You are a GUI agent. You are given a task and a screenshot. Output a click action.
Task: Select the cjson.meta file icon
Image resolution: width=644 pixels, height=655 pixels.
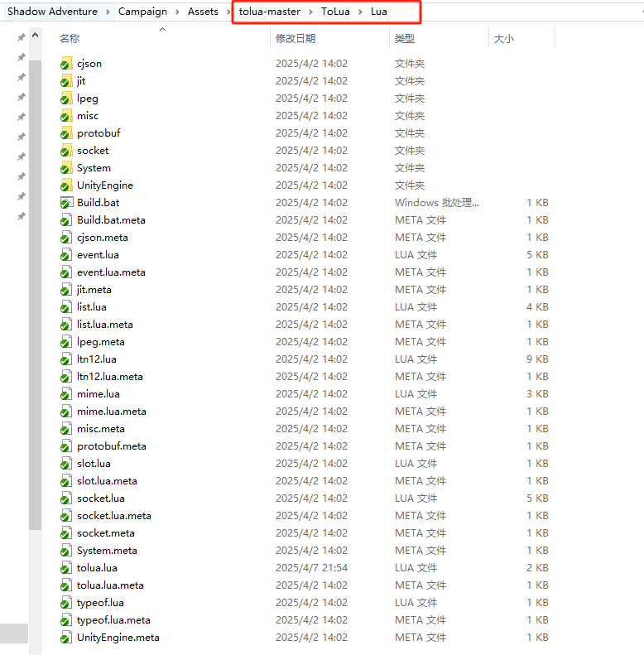point(66,238)
